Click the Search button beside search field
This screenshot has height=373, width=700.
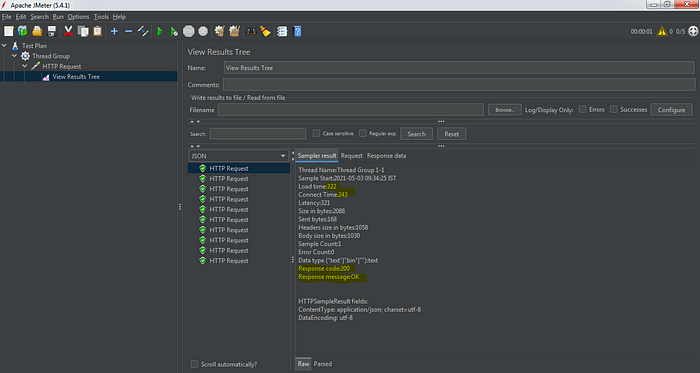click(417, 134)
